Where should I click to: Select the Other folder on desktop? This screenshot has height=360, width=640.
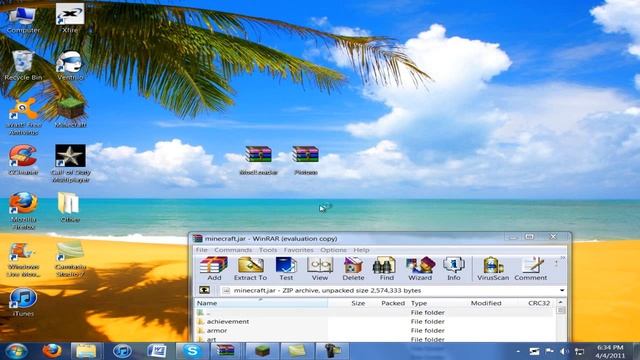(x=69, y=207)
